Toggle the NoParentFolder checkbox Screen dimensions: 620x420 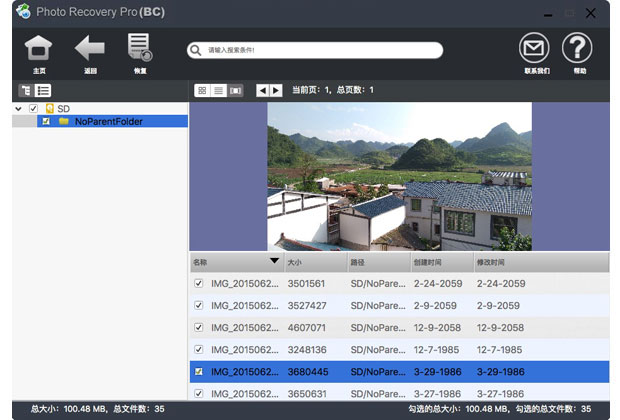click(46, 121)
